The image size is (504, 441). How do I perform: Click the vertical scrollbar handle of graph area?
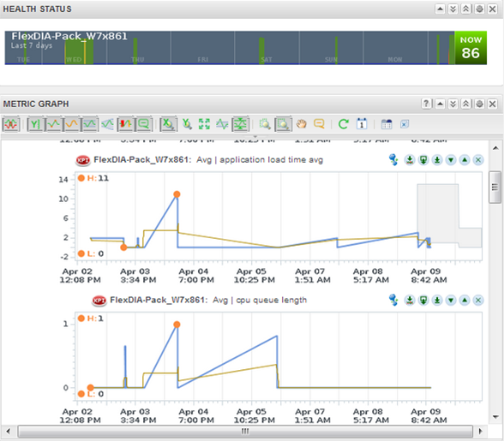click(x=495, y=188)
